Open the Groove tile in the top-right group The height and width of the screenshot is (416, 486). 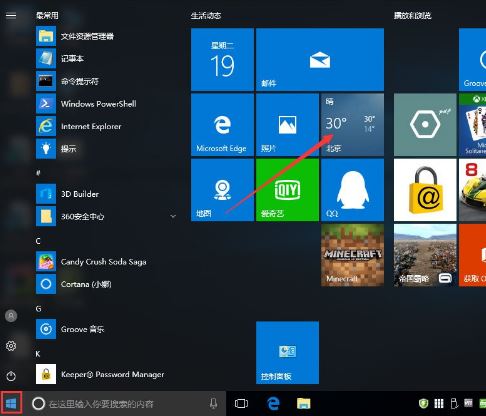(x=472, y=59)
